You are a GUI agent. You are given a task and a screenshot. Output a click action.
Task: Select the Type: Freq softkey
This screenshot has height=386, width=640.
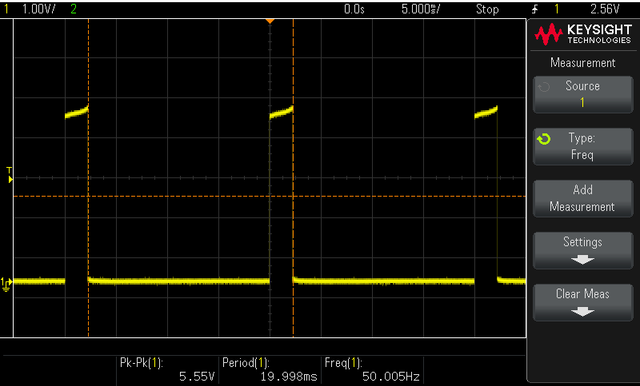click(583, 146)
